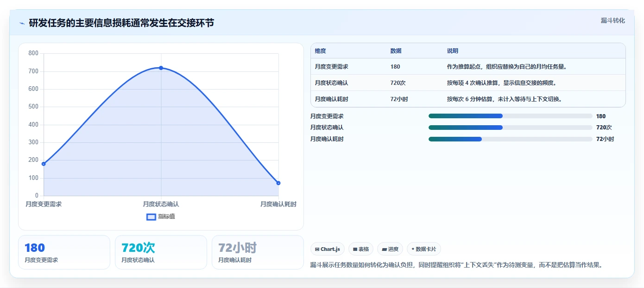Click the 说明 column header
The image size is (644, 288).
[x=453, y=51]
